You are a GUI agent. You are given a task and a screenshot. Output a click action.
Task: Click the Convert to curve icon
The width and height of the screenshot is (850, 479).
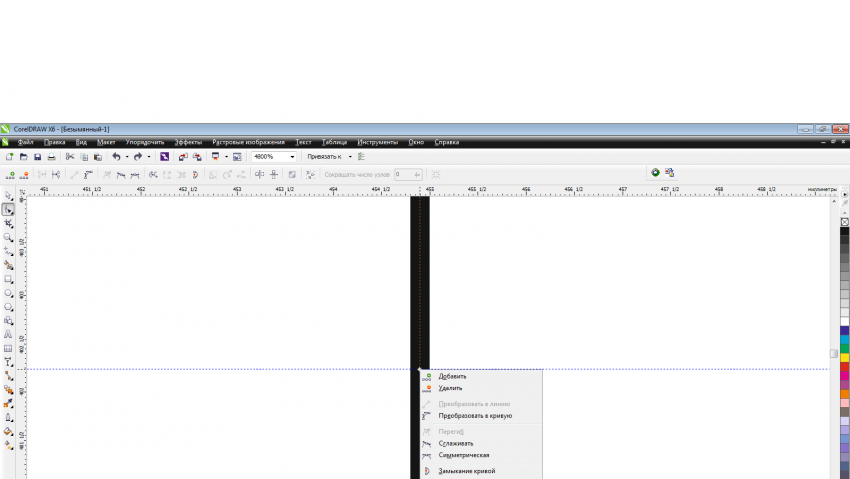88,174
